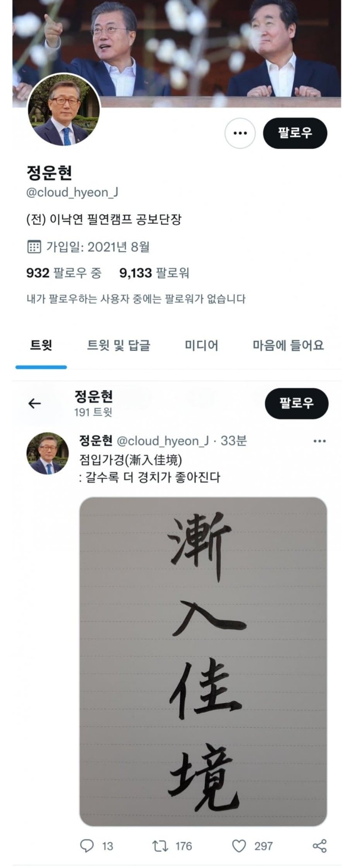Image resolution: width=353 pixels, height=868 pixels.
Task: Click the back arrow icon
Action: 34,403
